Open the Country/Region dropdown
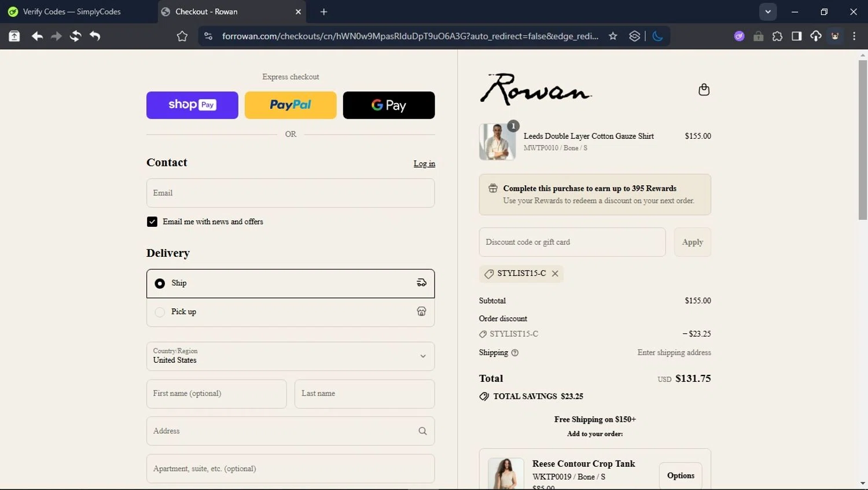This screenshot has height=490, width=868. pyautogui.click(x=290, y=356)
